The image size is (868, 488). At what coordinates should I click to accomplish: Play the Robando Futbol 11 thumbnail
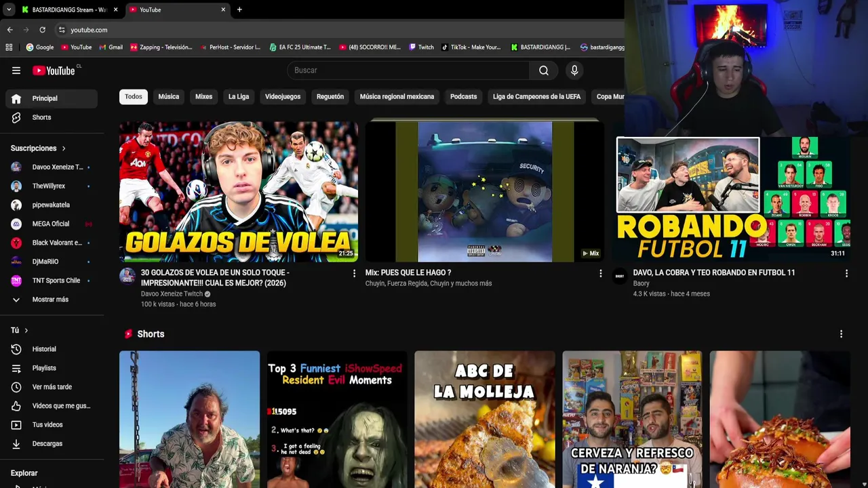[731, 199]
